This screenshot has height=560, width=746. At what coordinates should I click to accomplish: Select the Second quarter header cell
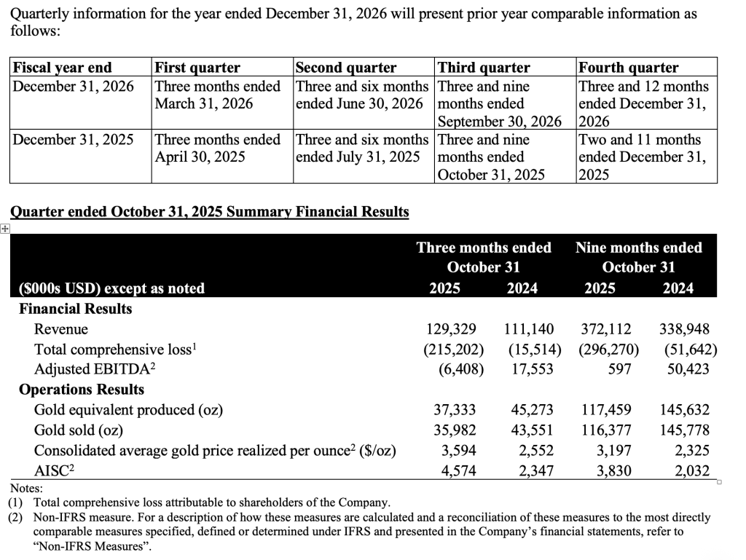(346, 68)
